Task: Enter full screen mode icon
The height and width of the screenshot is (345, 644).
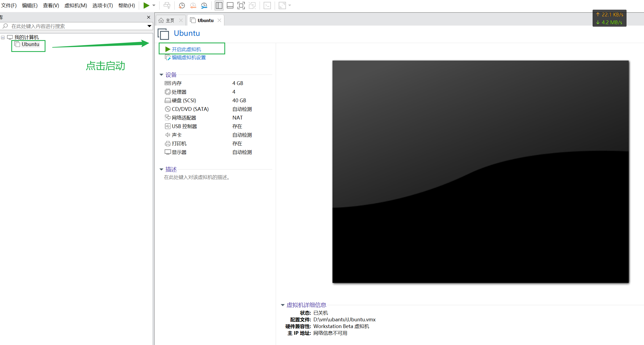Action: [241, 5]
